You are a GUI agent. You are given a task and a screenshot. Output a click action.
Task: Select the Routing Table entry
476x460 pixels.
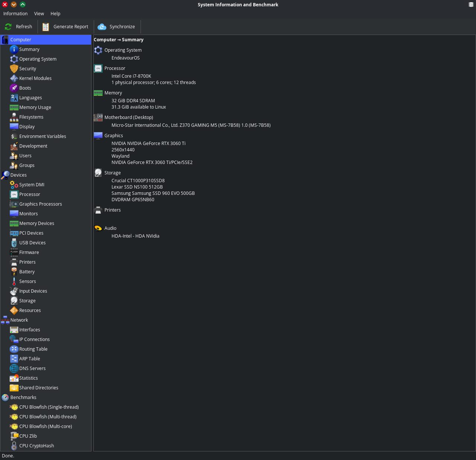(33, 349)
